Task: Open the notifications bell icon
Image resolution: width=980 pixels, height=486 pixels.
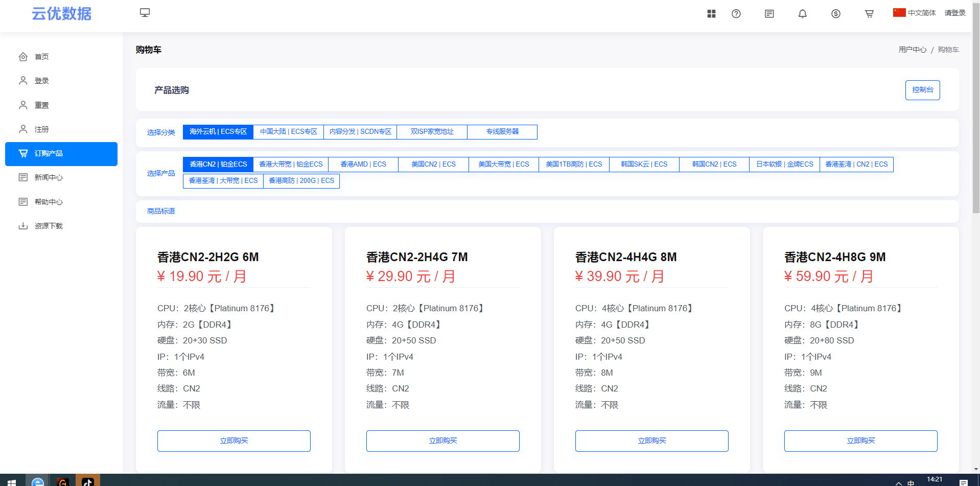Action: tap(802, 14)
